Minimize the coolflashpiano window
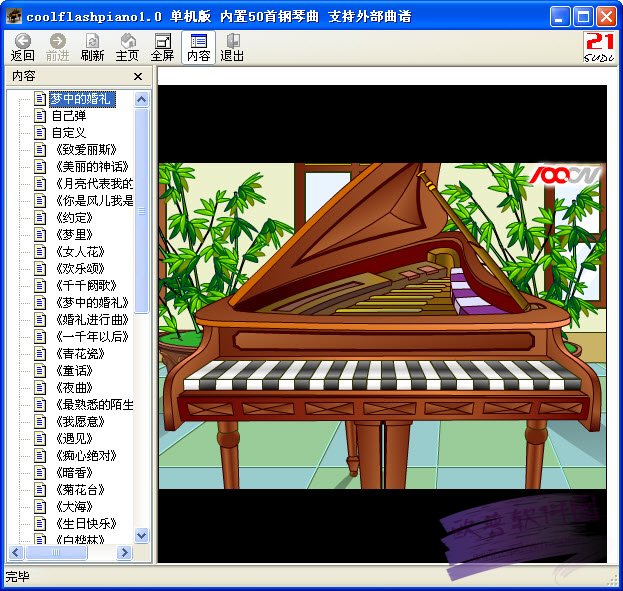Screen dimensions: 623x591 [x=559, y=17]
